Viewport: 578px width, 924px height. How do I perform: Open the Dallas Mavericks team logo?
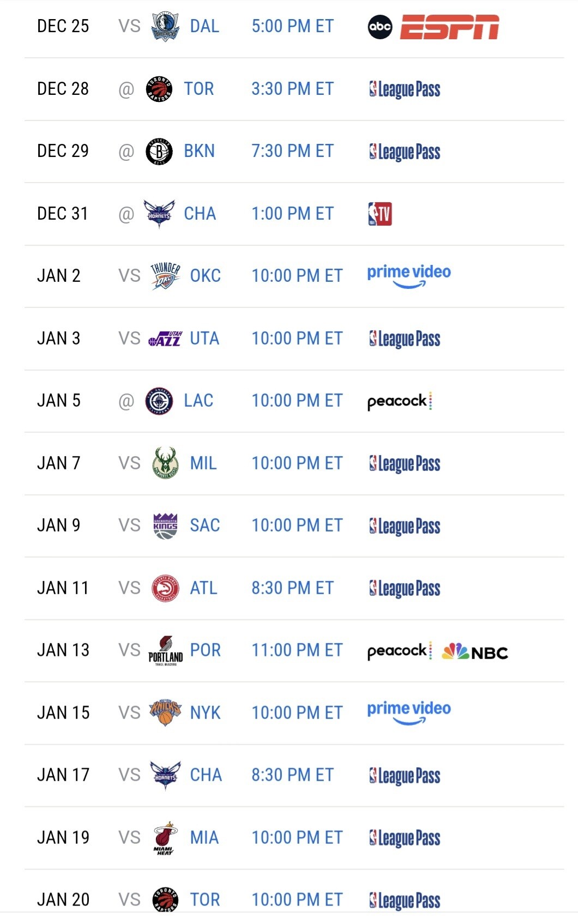(x=165, y=26)
